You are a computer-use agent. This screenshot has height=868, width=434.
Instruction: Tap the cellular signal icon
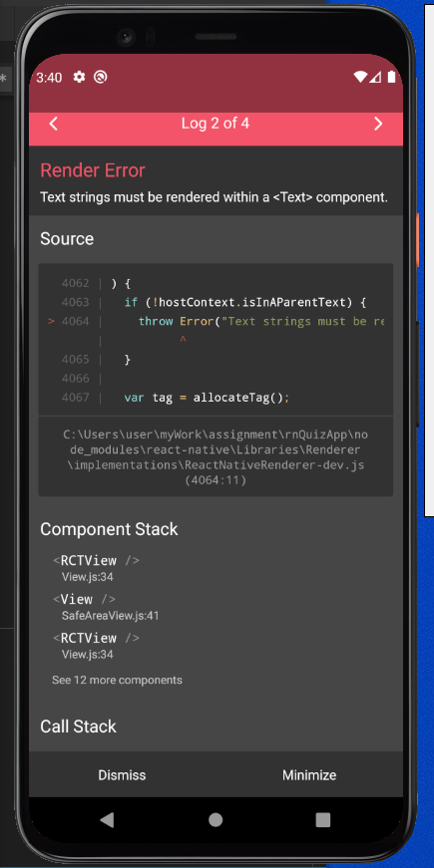375,77
